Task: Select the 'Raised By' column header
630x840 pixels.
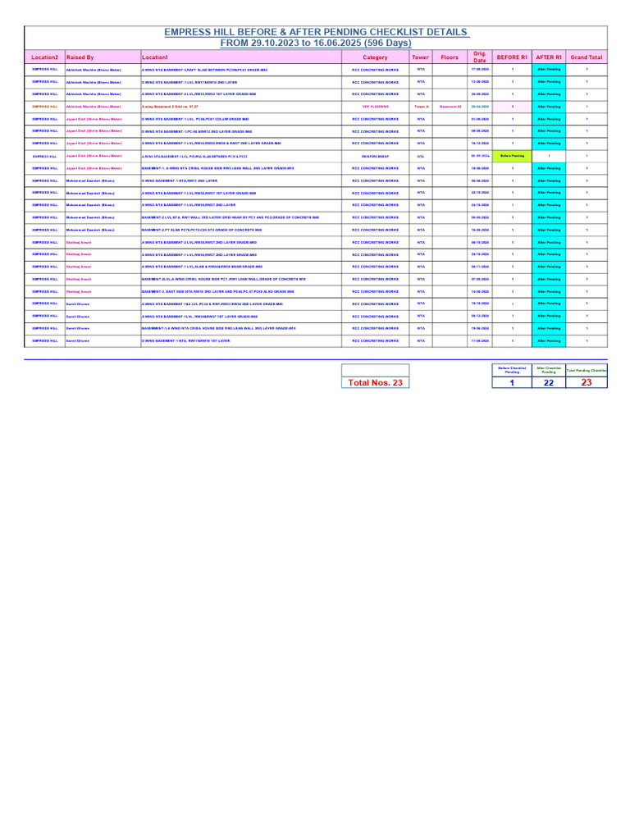Action: coord(103,57)
